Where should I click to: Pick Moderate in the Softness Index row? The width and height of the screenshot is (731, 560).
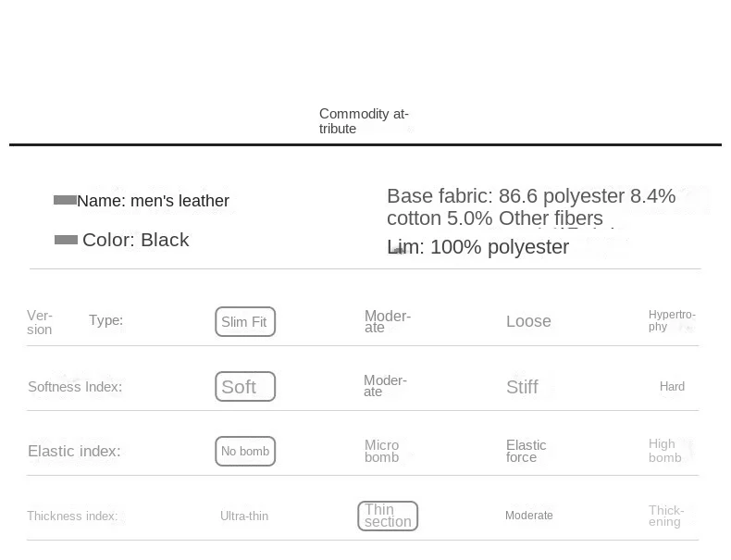[385, 386]
